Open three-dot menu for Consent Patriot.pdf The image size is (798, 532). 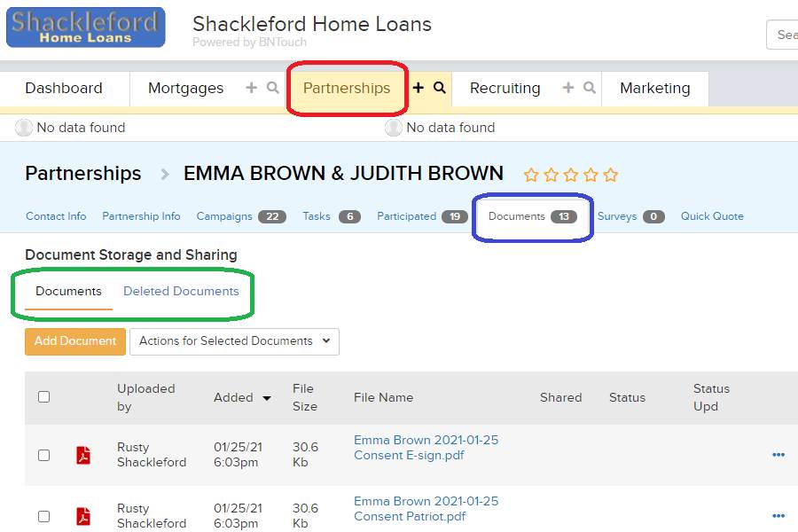tap(778, 516)
